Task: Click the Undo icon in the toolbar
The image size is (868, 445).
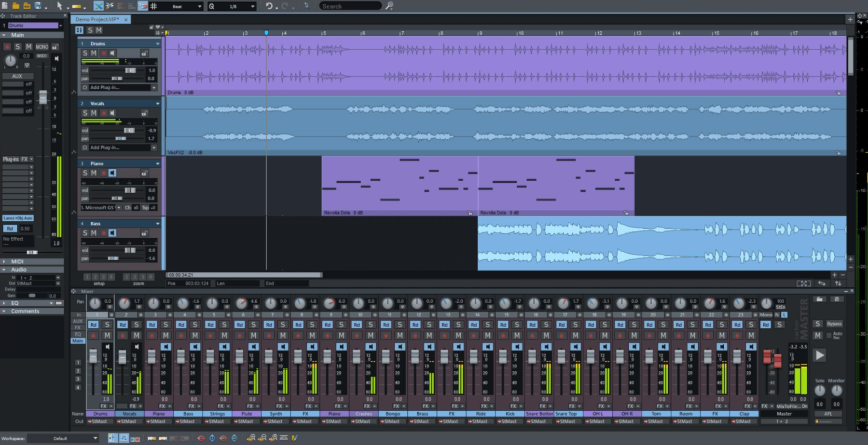Action: point(269,6)
